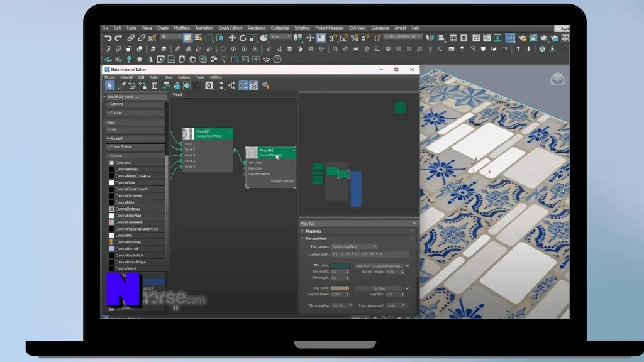Viewport: 644px width, 362px height.
Task: Undo the last action in main toolbar
Action: pyautogui.click(x=108, y=38)
